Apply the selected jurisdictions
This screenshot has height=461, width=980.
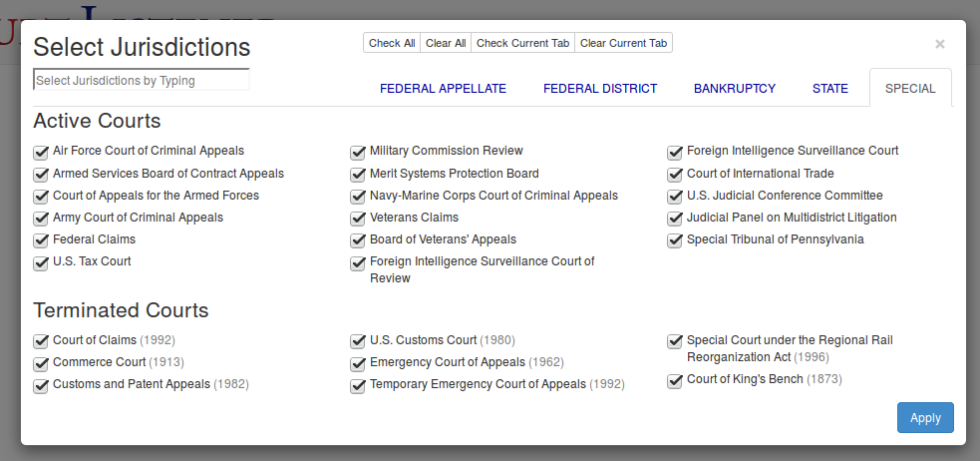[925, 418]
